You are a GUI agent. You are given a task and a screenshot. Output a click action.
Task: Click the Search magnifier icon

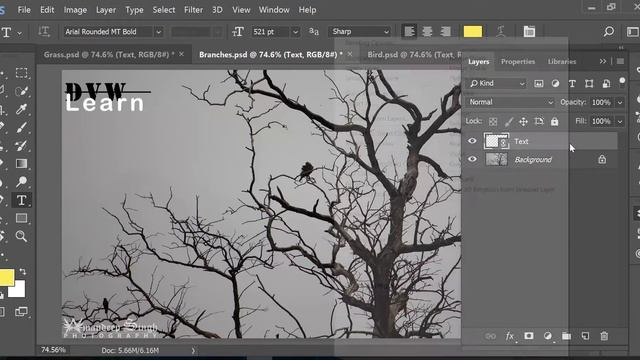coord(609,31)
